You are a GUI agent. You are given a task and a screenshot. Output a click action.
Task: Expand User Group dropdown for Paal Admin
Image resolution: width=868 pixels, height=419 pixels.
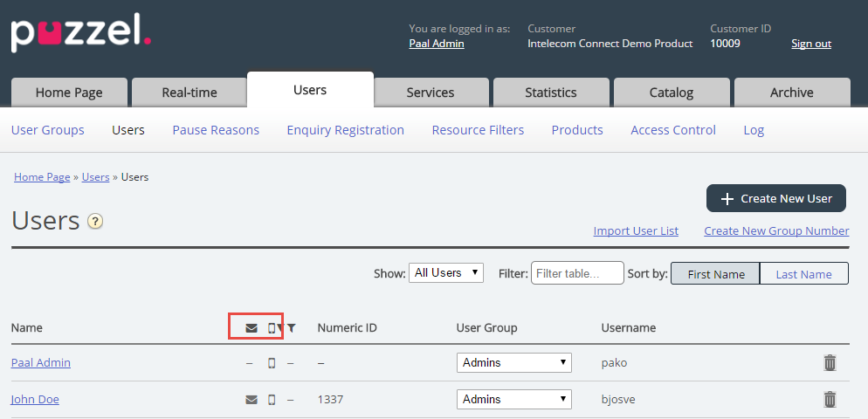point(513,362)
